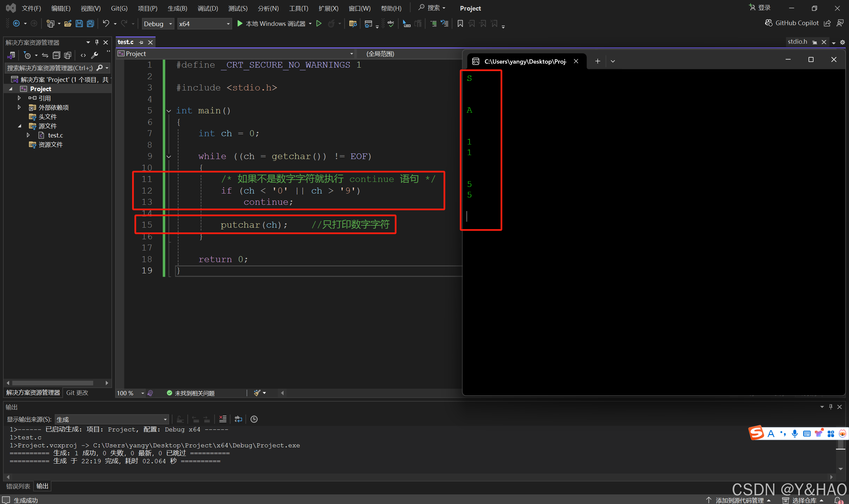Click Collapse All icon in Solution Explorer toolbar

click(x=56, y=55)
